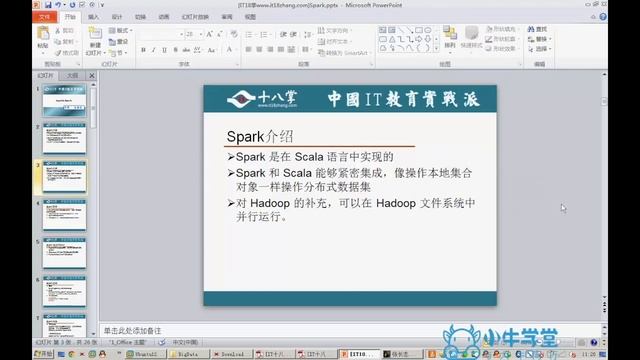Open the Section dropdown
This screenshot has height=360, width=640.
[118, 53]
